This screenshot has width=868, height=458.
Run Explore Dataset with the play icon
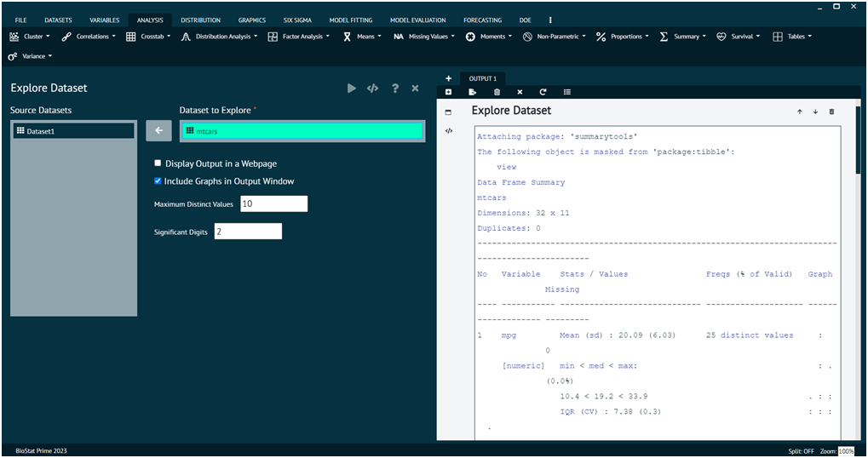point(352,88)
